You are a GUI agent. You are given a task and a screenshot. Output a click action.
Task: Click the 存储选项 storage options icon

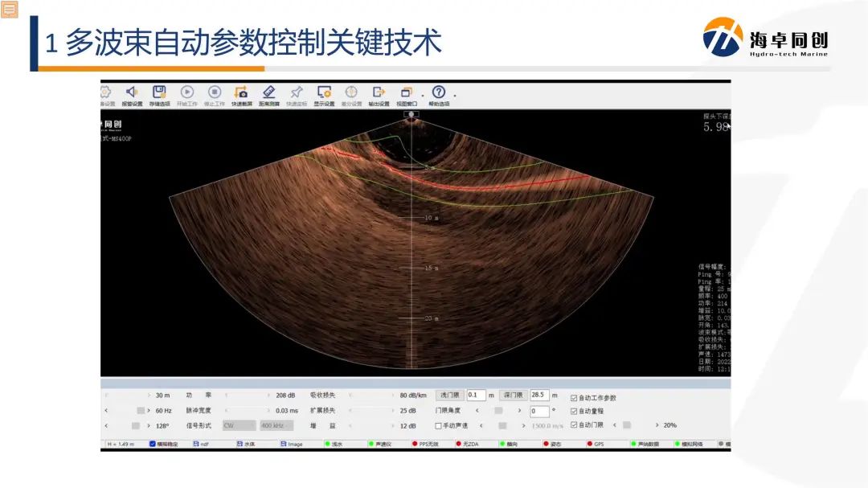click(x=159, y=92)
